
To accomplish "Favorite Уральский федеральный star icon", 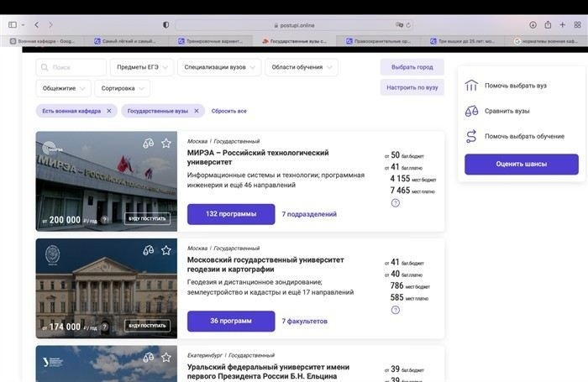I will [x=166, y=358].
